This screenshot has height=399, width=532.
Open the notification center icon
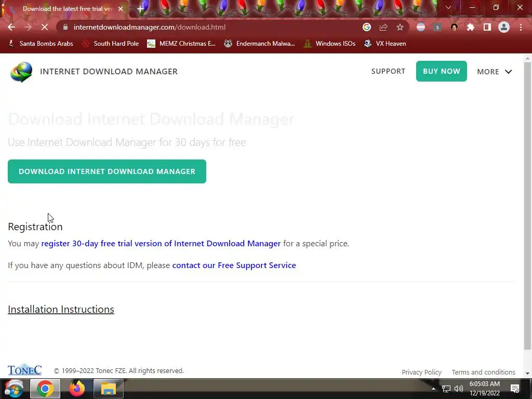tap(515, 389)
